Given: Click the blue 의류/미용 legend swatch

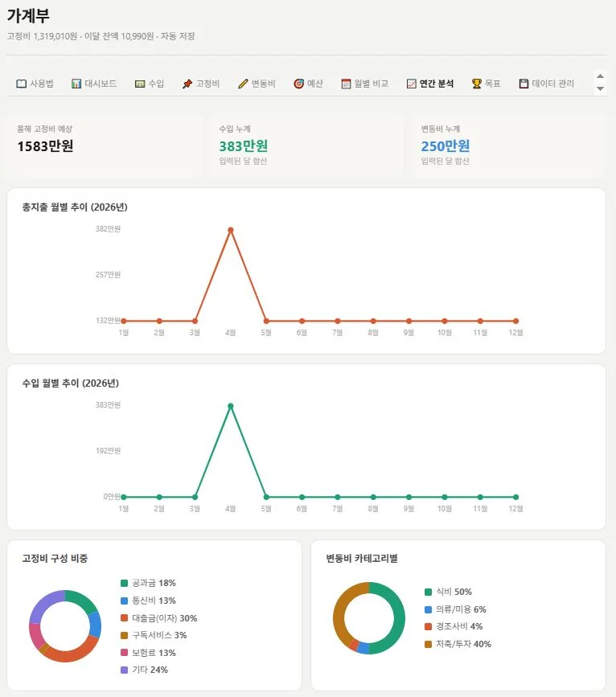Looking at the screenshot, I should pos(429,609).
